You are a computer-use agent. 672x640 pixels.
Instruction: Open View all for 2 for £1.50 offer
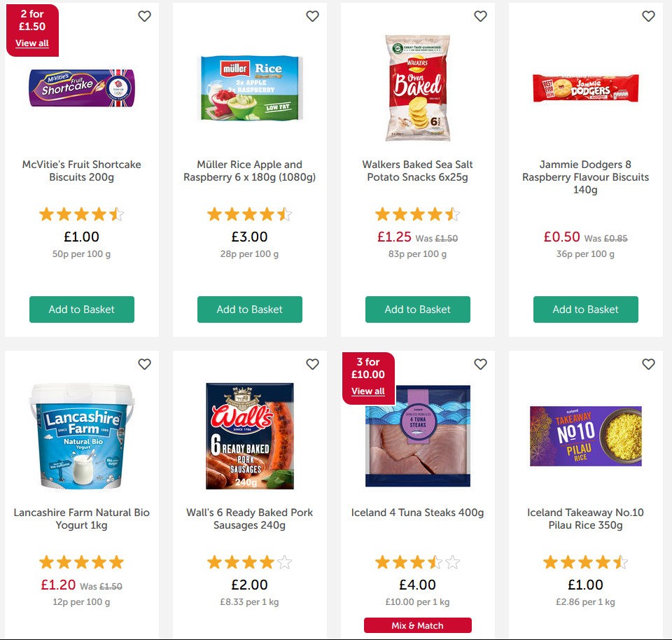click(31, 43)
